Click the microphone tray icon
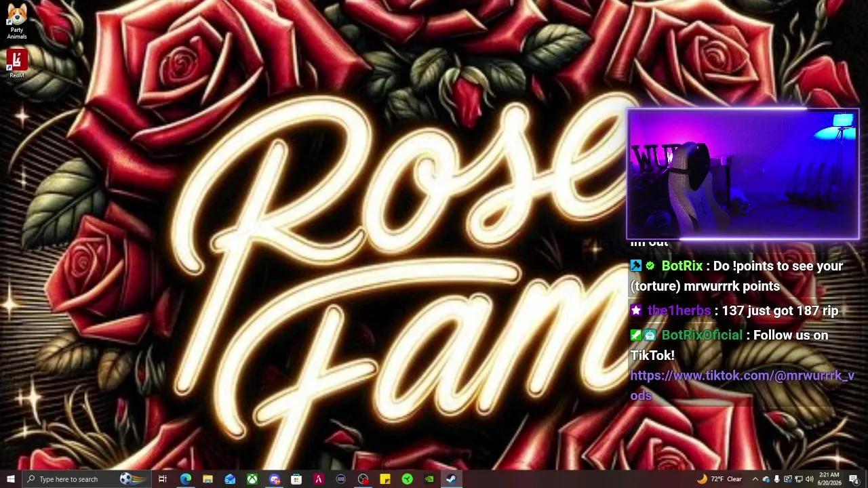The image size is (868, 488). 777,479
